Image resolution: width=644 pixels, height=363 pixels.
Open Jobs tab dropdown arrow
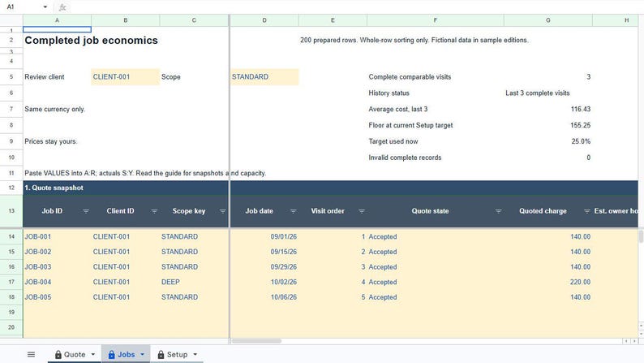click(x=142, y=354)
